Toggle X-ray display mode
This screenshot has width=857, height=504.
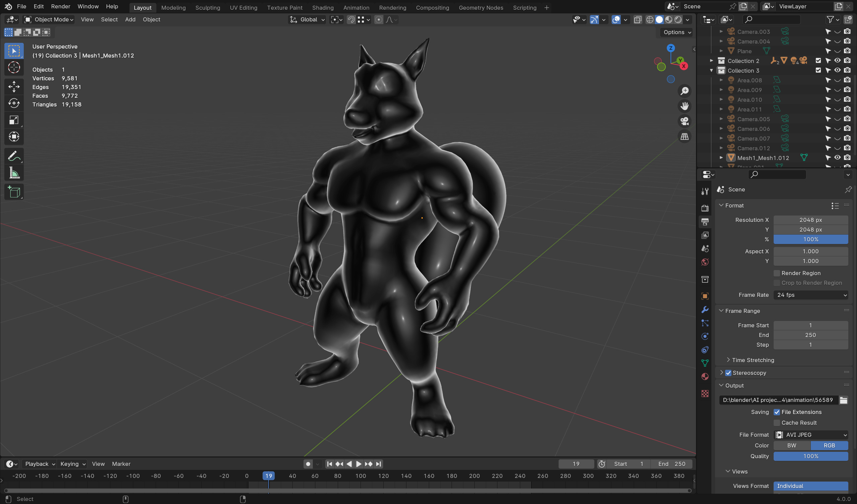pos(638,20)
